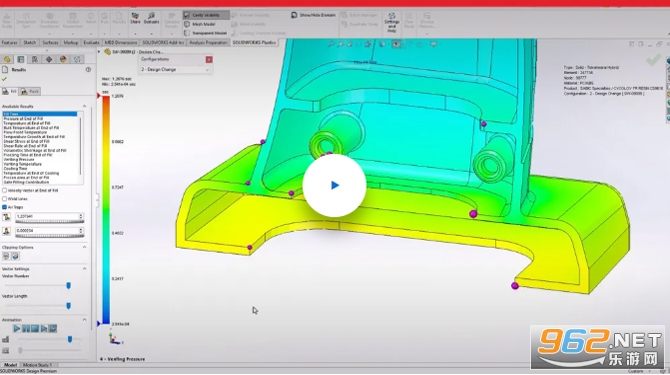Open Settings and Help
Screen dimensions: 670x375
(391, 22)
